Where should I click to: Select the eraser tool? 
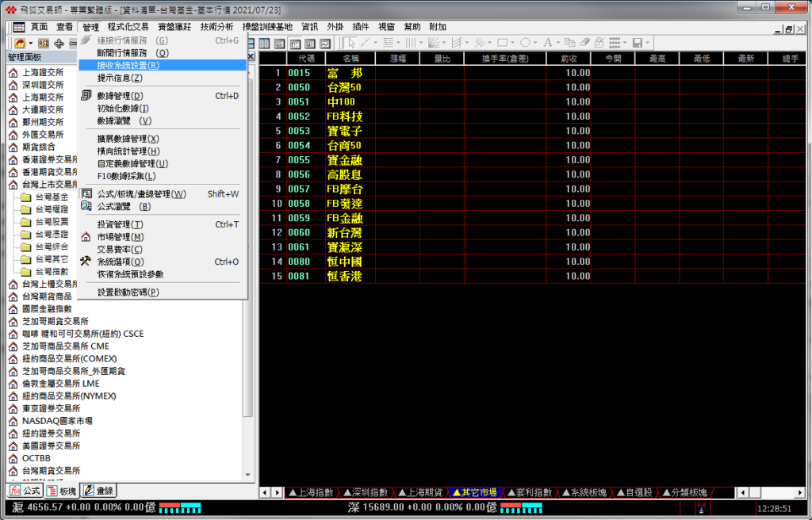coord(584,43)
